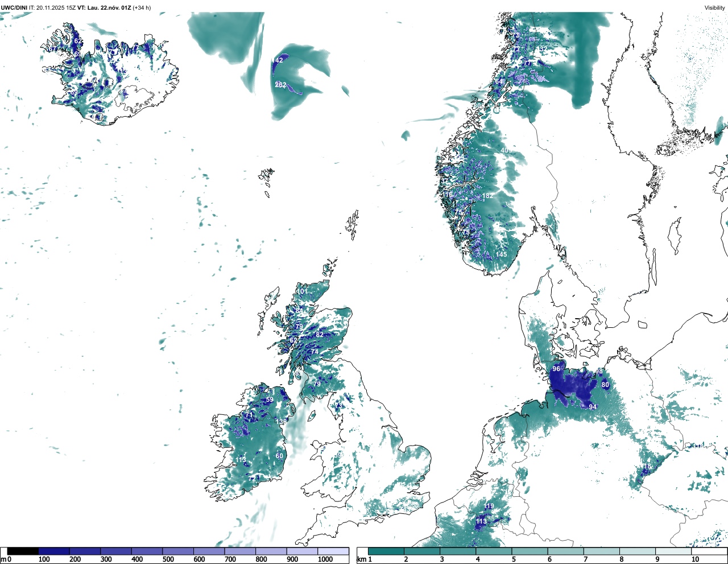This screenshot has height=564, width=728.
Task: Click the '10' tick on the km legend
Action: [695, 559]
